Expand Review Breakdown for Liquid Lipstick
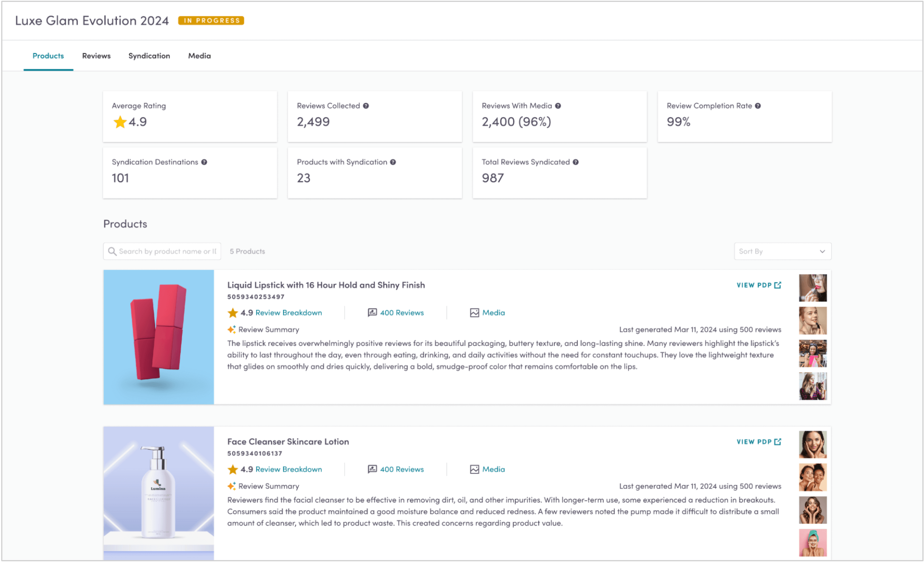This screenshot has height=562, width=924. [x=289, y=312]
